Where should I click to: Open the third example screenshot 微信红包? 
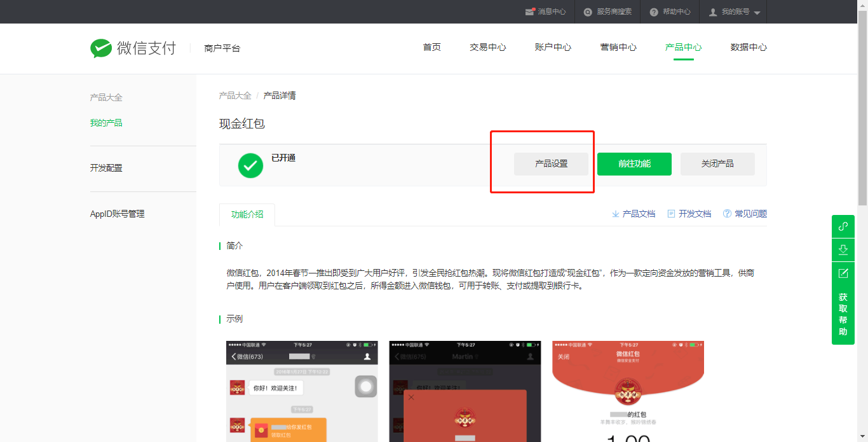tap(628, 391)
